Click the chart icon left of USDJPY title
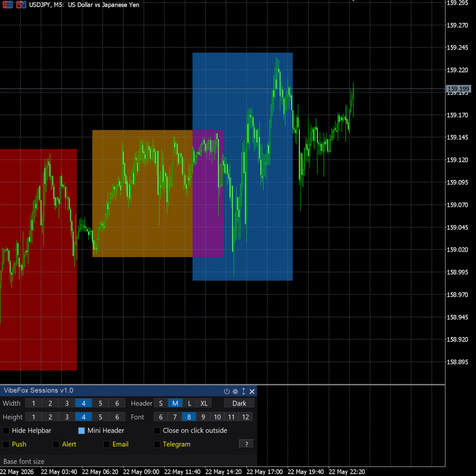 pos(21,5)
